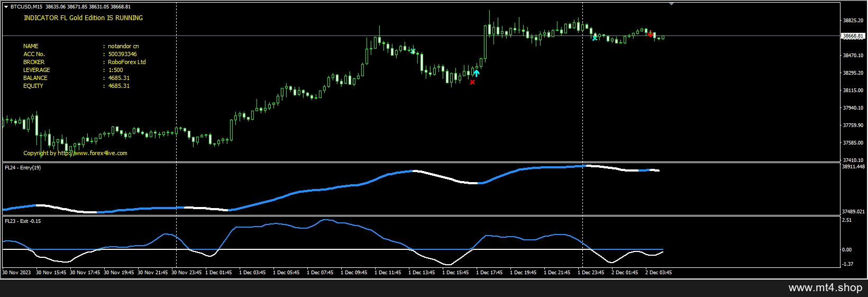Click the '30 Nov 15:45' time axis label
The width and height of the screenshot is (868, 297).
(51, 273)
